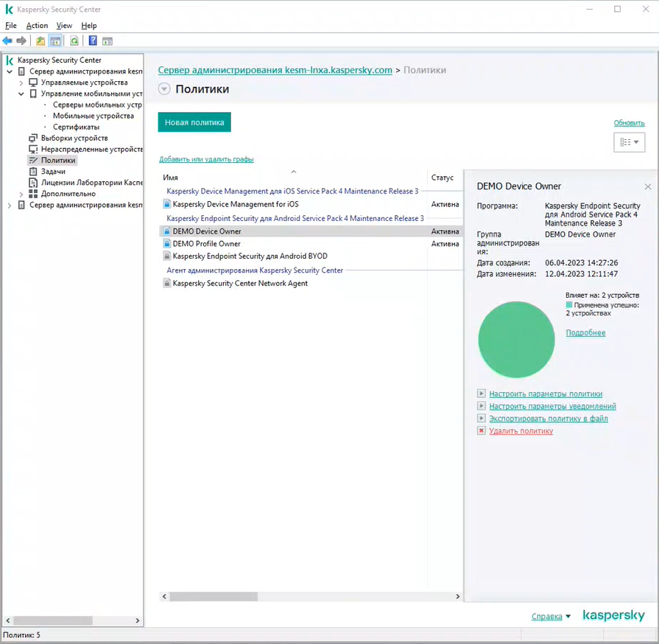Select Kaspersky Security Center Network Agent row
The height and width of the screenshot is (644, 659).
(x=311, y=283)
